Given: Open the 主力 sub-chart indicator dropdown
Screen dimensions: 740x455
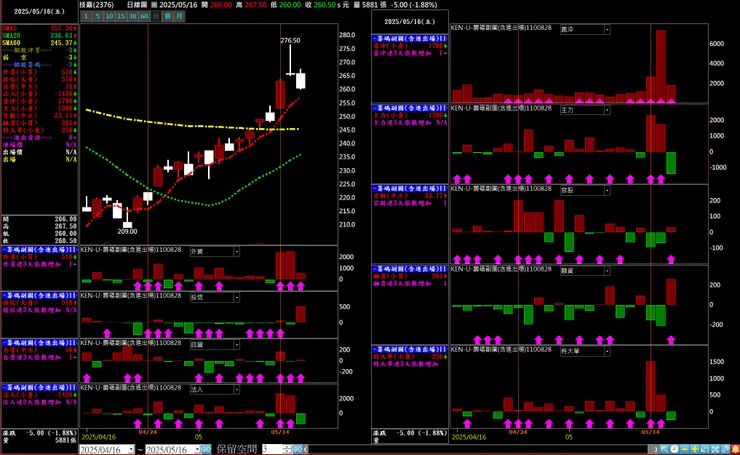Looking at the screenshot, I should pos(607,110).
